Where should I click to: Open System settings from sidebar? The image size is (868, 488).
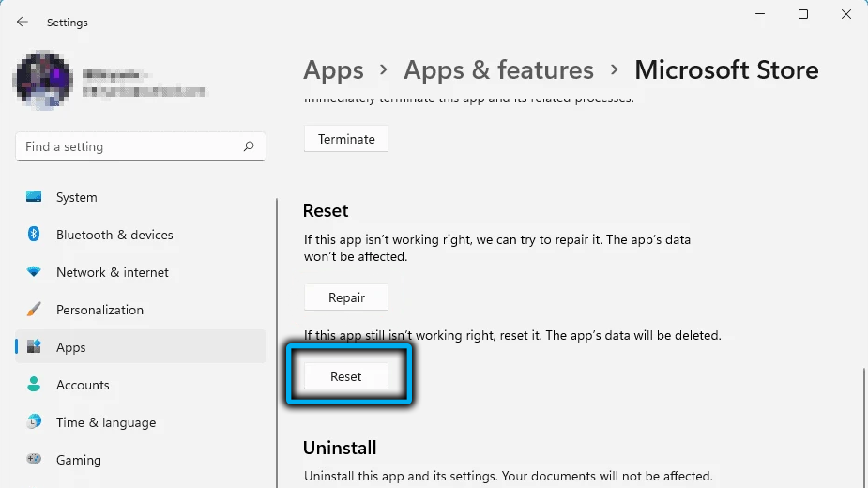click(x=76, y=197)
